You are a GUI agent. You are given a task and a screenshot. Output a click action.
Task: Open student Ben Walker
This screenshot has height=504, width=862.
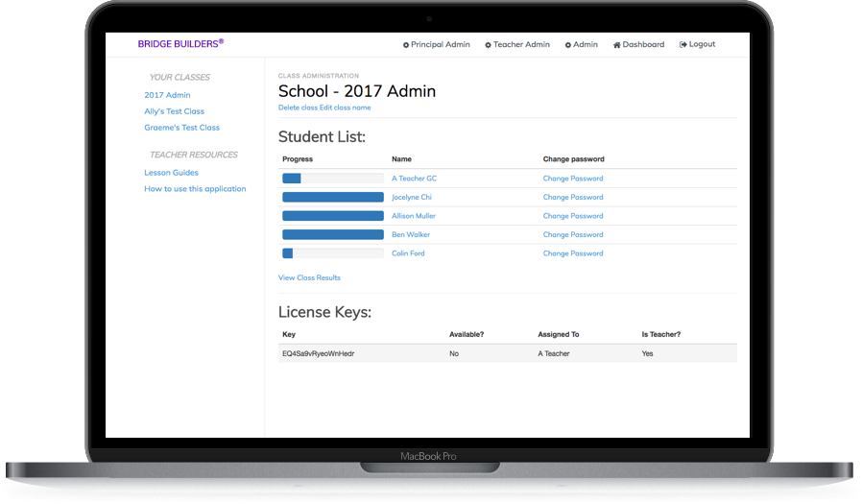pos(411,234)
